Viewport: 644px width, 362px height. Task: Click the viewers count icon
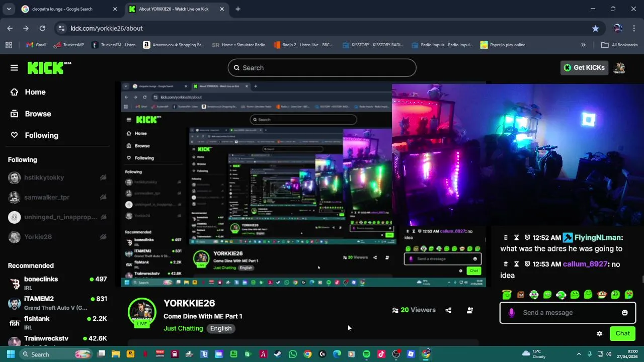point(395,310)
